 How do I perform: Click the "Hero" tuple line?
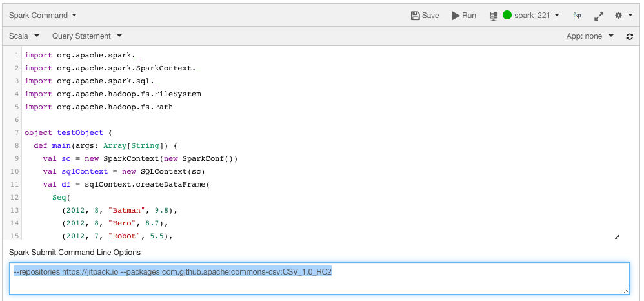pyautogui.click(x=115, y=223)
